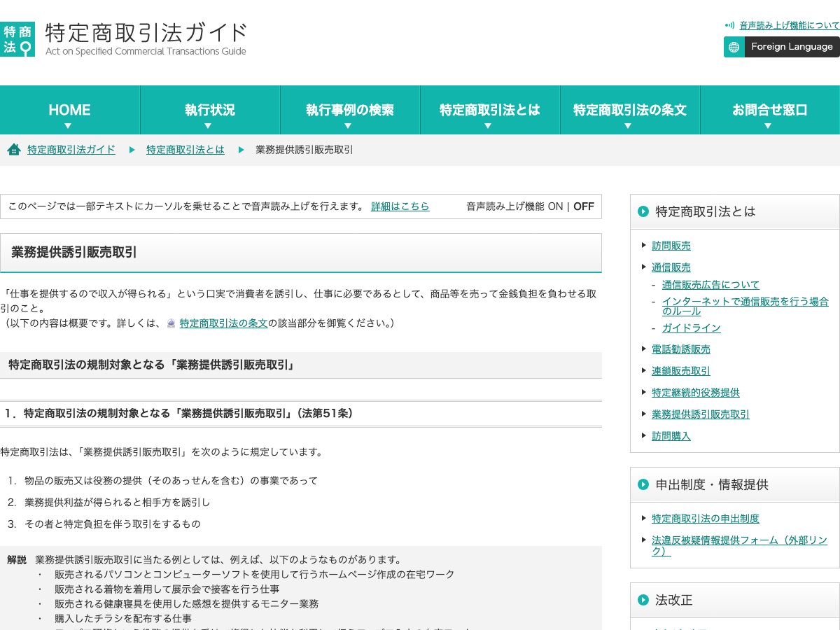The image size is (840, 630).
Task: Open the 特定商取引法とは nav menu
Action: tap(490, 110)
